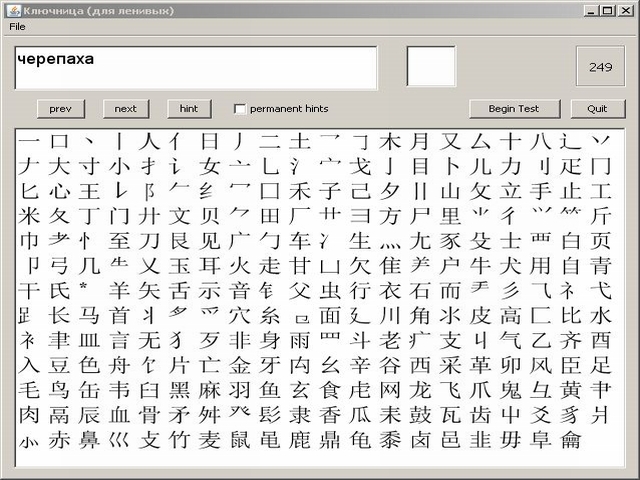Viewport: 640px width, 480px height.
Task: Enable the permanent hints checkbox
Action: point(240,109)
